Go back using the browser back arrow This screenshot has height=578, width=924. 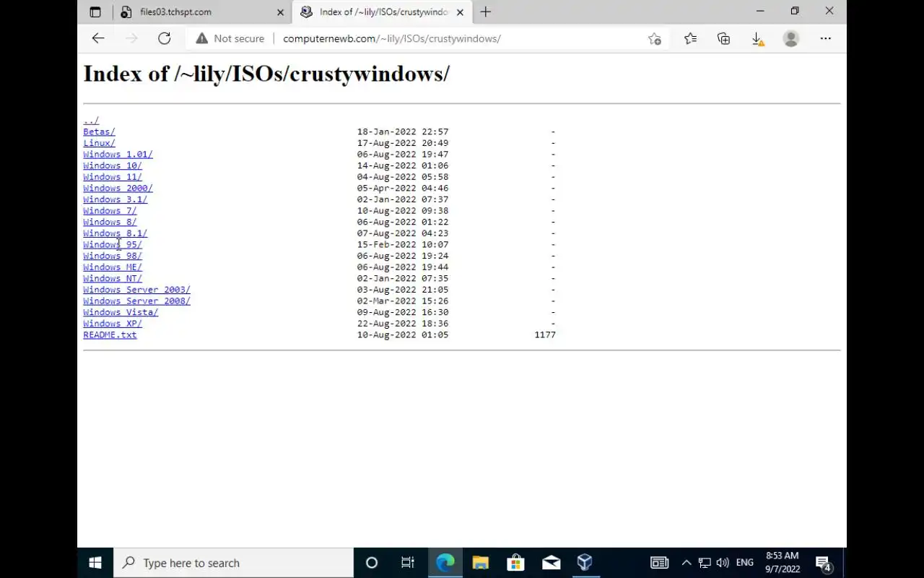pos(98,38)
